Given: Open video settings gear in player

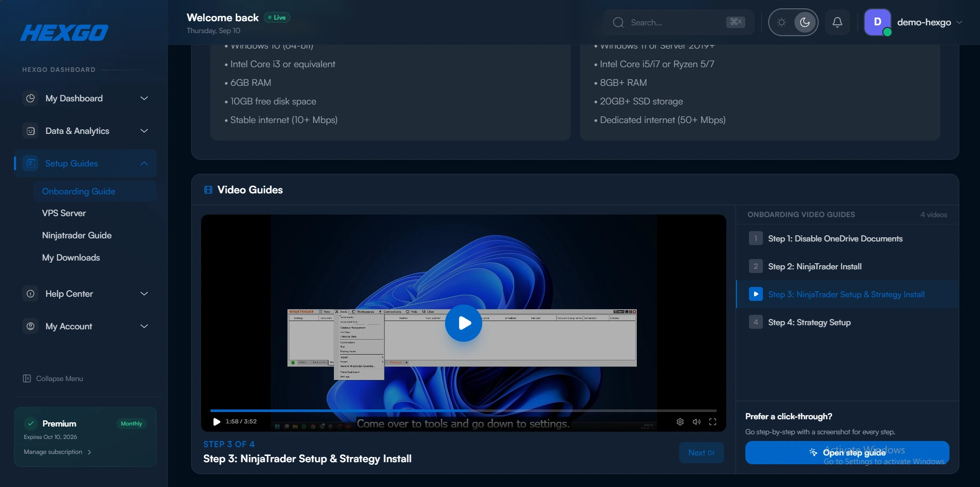Looking at the screenshot, I should [x=680, y=422].
